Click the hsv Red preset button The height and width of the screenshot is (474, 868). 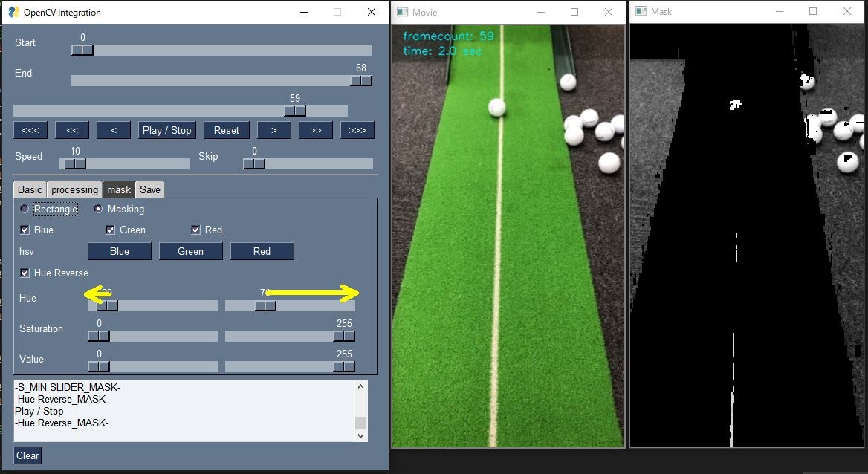tap(262, 251)
